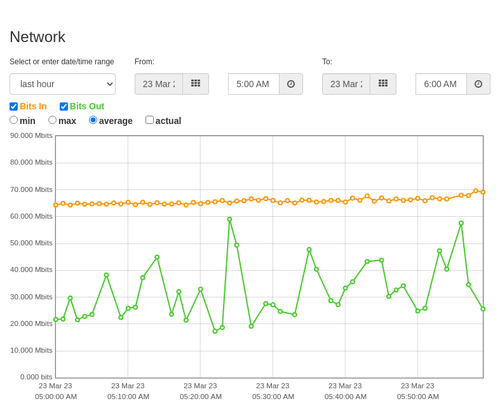
Task: Uncheck the Bits In checkbox
Action: tap(14, 106)
